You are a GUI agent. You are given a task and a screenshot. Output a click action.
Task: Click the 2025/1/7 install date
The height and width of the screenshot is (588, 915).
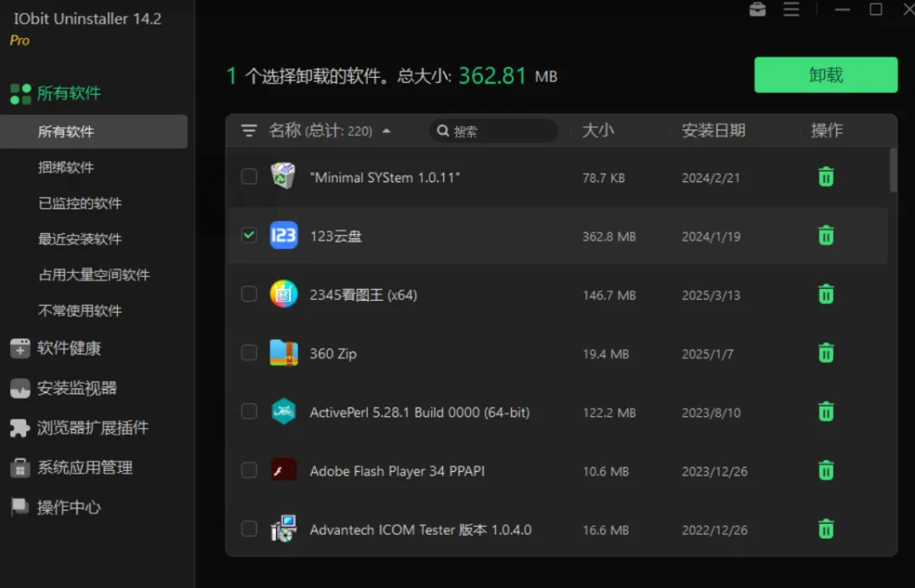click(x=707, y=354)
